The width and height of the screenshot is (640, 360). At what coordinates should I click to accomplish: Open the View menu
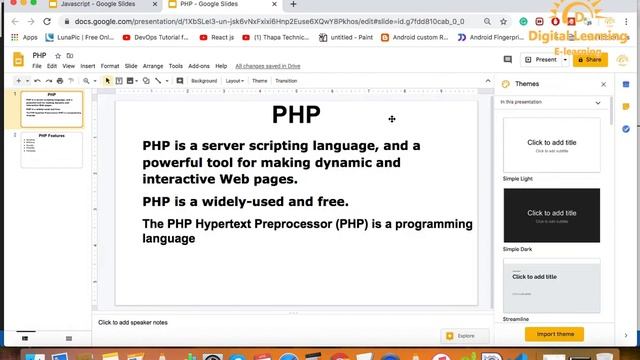(69, 66)
